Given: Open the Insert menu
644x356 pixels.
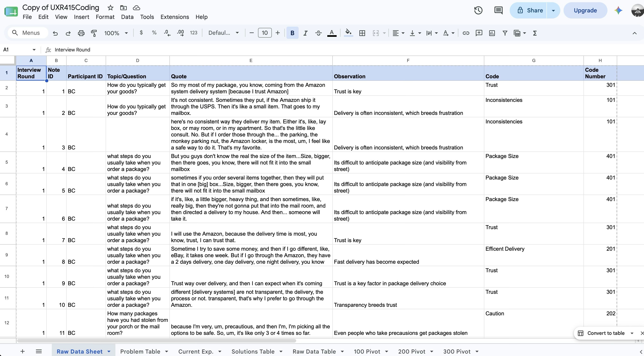Looking at the screenshot, I should (81, 17).
